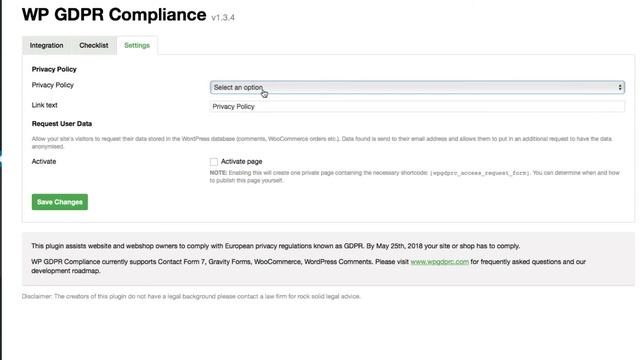Screen dimensions: 640x360
Task: Click the Link text input field
Action: 417,107
